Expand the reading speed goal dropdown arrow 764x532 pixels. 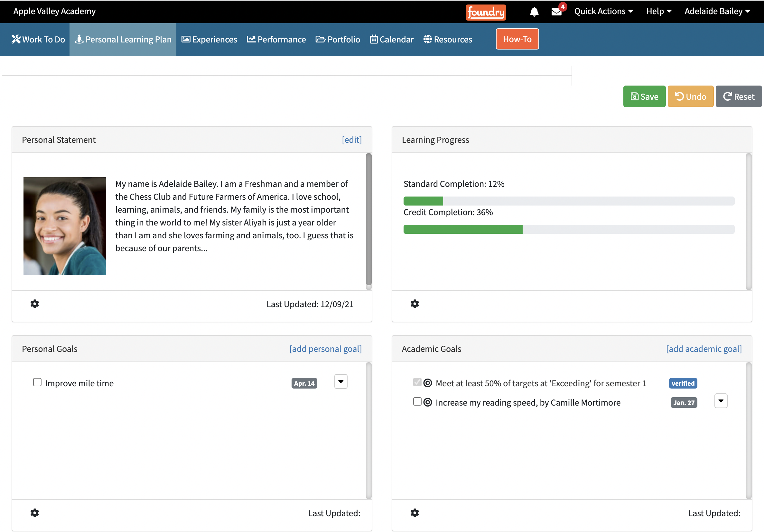coord(721,401)
